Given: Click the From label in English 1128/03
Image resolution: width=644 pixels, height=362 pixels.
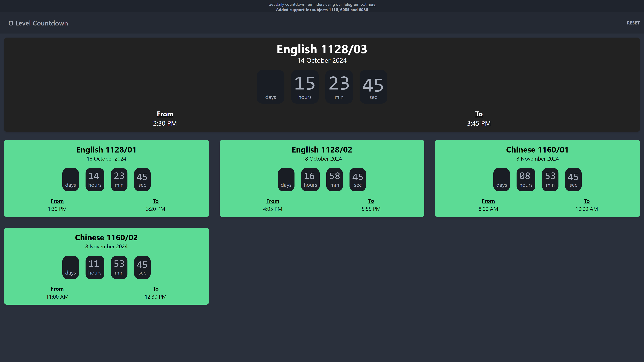Looking at the screenshot, I should click(165, 114).
